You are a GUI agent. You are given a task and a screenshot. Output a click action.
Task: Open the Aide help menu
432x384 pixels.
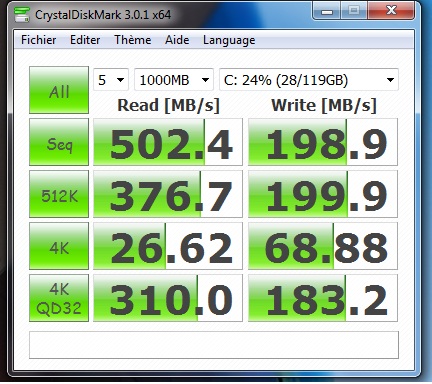(177, 40)
